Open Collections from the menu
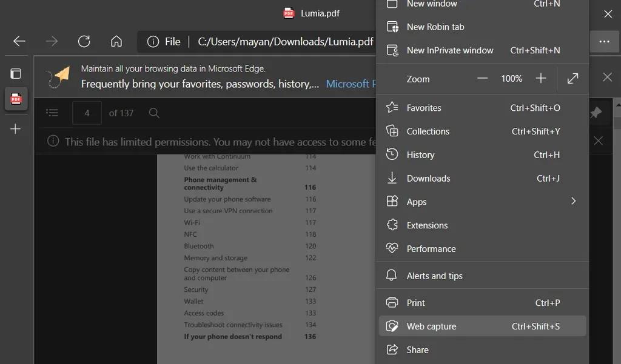Viewport: 621px width, 364px height. [x=482, y=131]
